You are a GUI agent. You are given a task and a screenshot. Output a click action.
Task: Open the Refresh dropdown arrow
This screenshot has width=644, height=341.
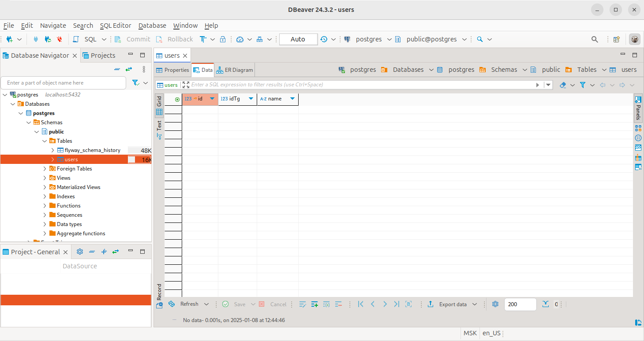[x=206, y=304]
